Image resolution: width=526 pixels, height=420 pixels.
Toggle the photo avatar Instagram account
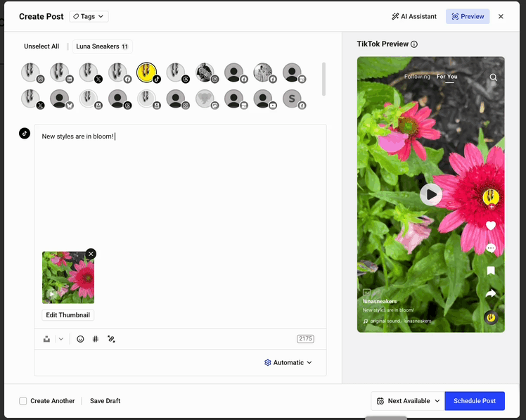pos(207,72)
